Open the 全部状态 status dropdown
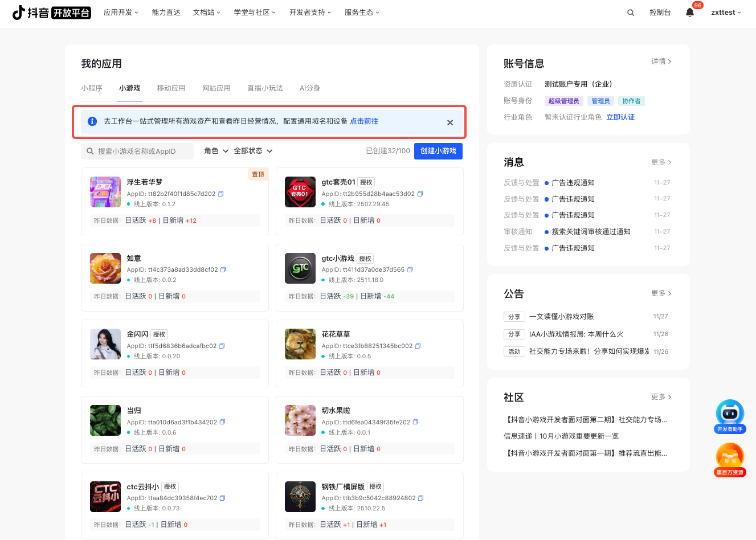Viewport: 756px width, 540px height. 254,151
